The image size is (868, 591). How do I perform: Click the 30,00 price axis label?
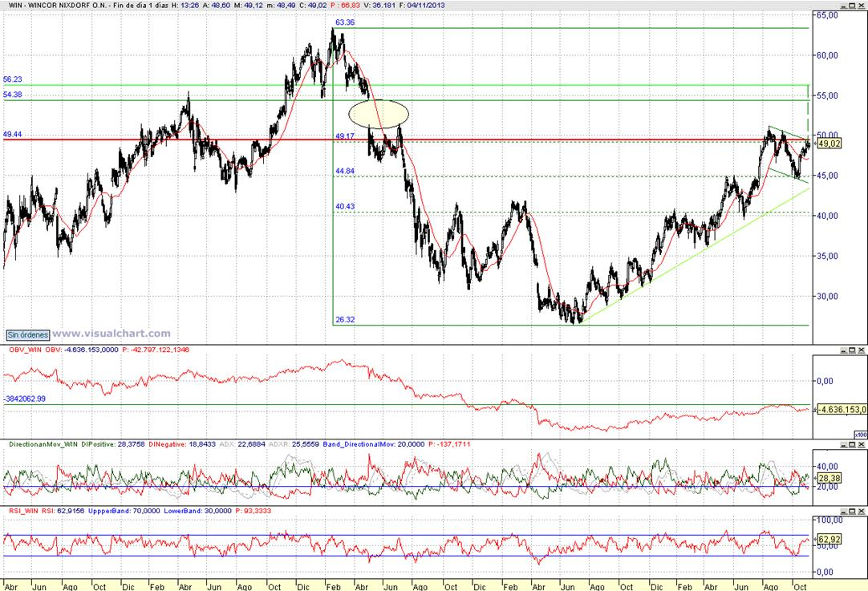pos(828,296)
